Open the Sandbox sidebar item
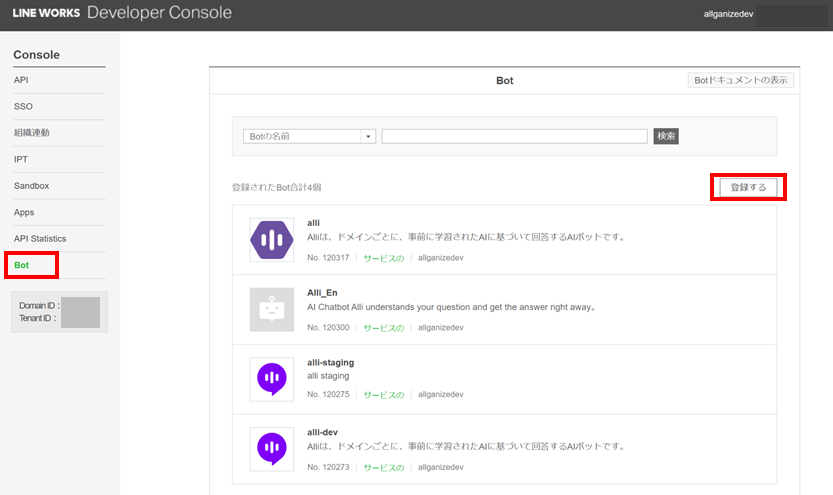 (x=31, y=186)
